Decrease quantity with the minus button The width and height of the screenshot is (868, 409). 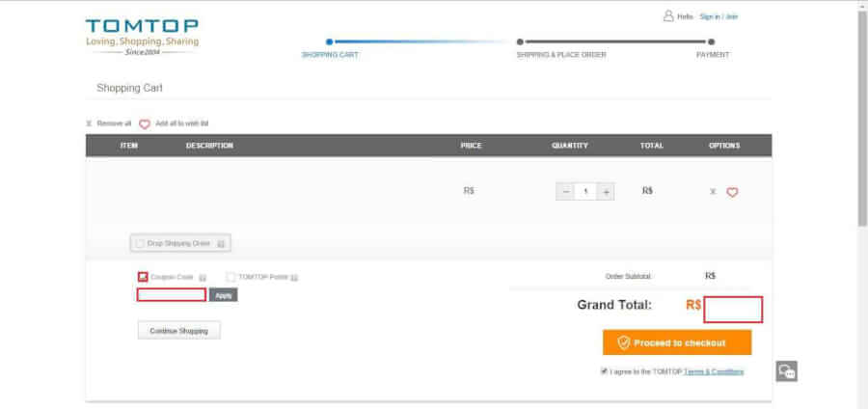click(566, 192)
